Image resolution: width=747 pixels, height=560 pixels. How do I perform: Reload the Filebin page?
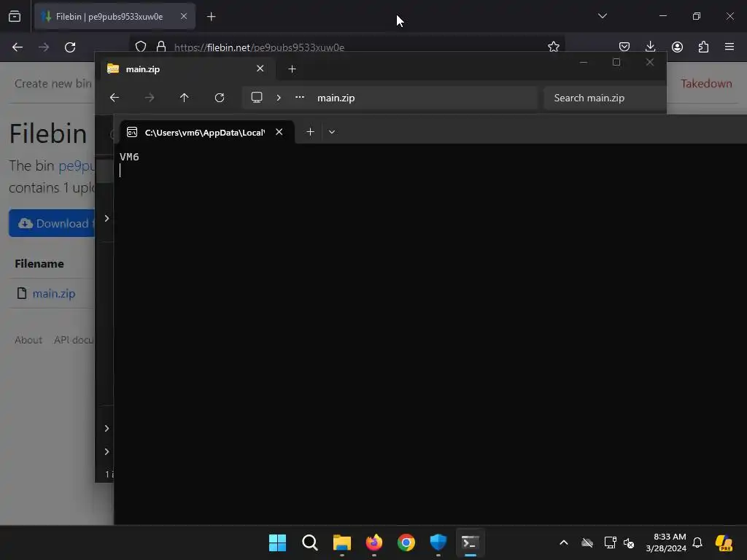pos(70,47)
